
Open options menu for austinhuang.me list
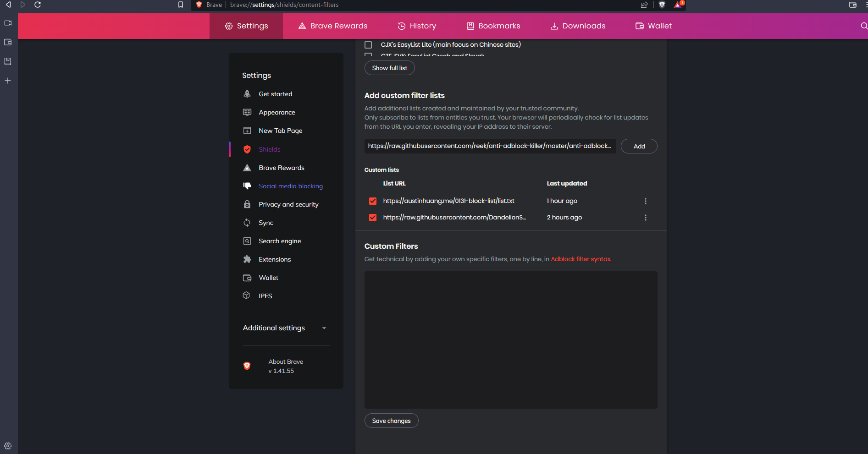(x=645, y=201)
